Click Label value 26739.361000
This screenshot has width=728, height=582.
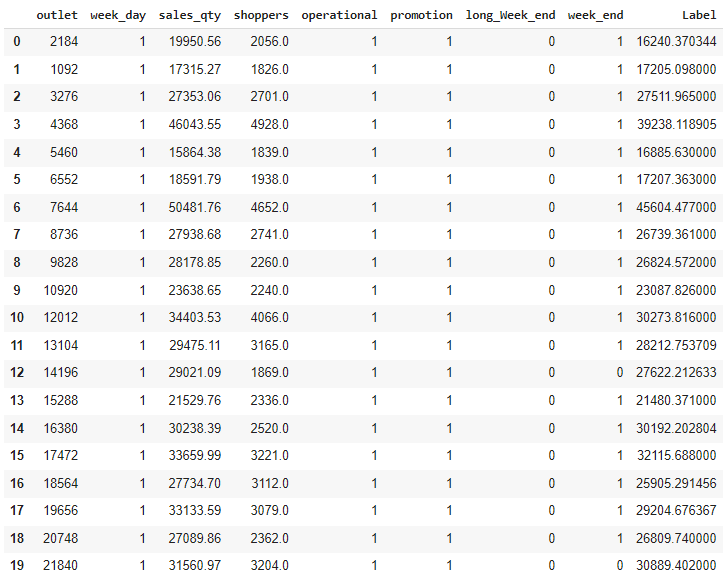[676, 234]
